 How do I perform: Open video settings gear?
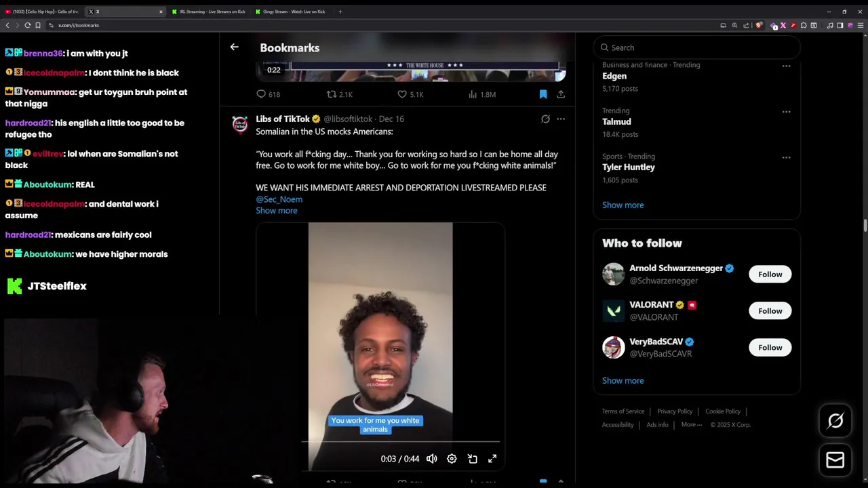click(452, 459)
